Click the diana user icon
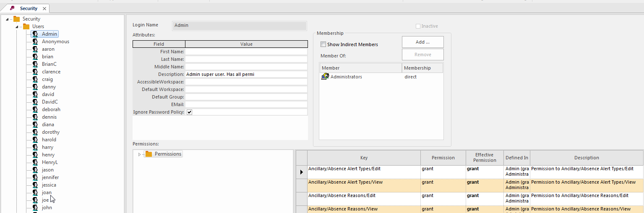The image size is (644, 213). [x=35, y=125]
